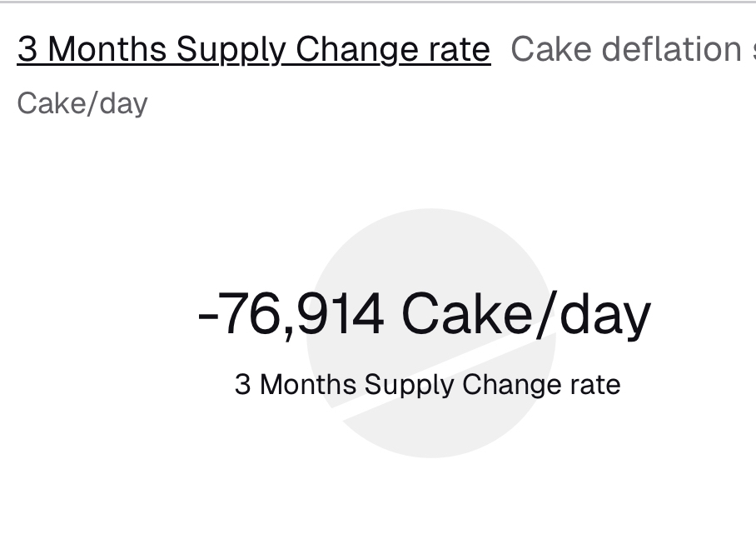Screen dimensions: 756x539
Task: Click the Cake/day unit label under the tabs
Action: click(82, 103)
